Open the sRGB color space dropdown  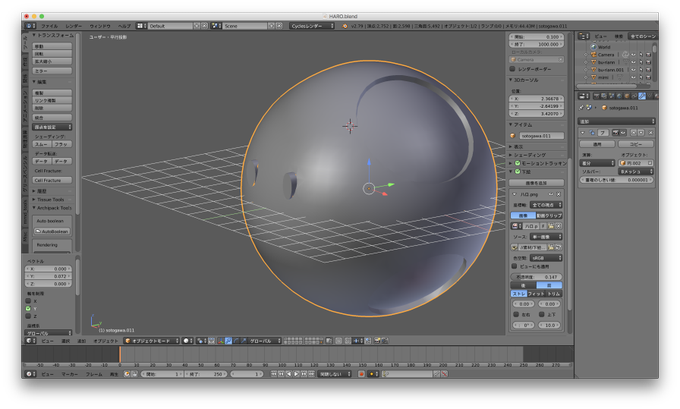(546, 258)
